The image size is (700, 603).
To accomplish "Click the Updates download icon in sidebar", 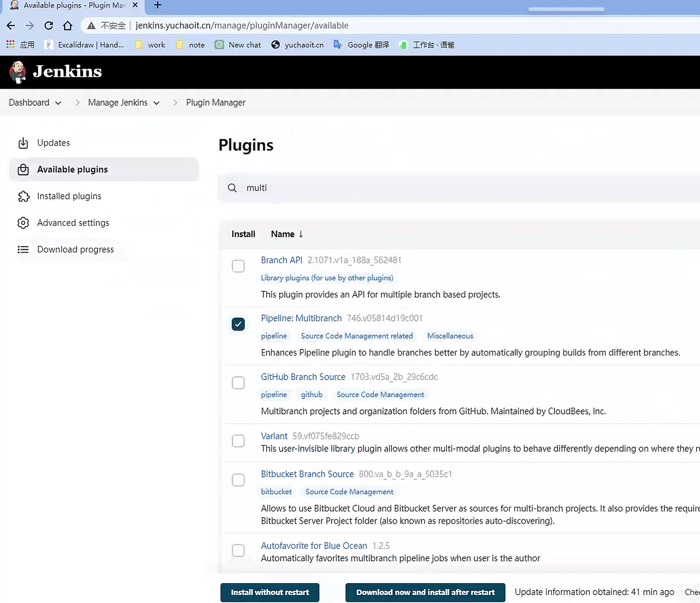I will click(23, 143).
